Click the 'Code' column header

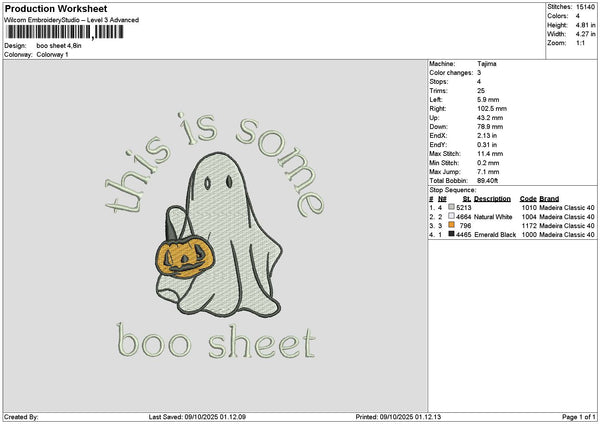point(528,199)
